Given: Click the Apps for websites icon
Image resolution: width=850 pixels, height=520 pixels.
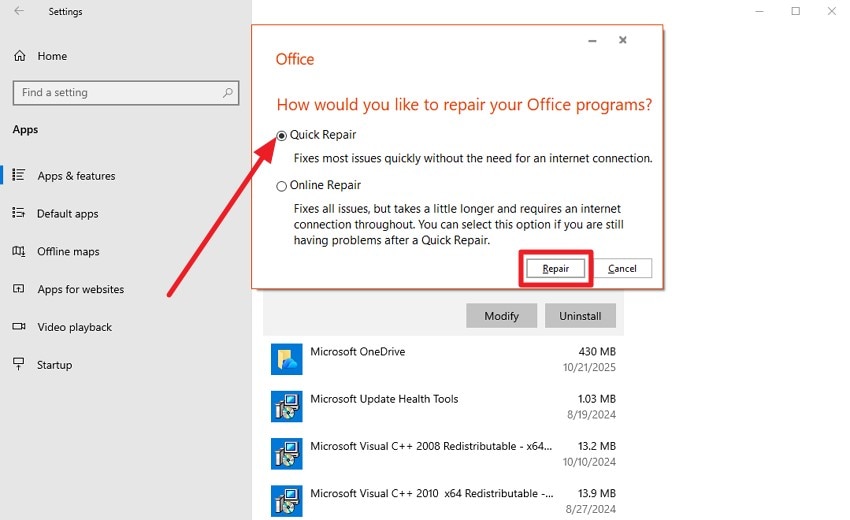Looking at the screenshot, I should click(x=18, y=288).
